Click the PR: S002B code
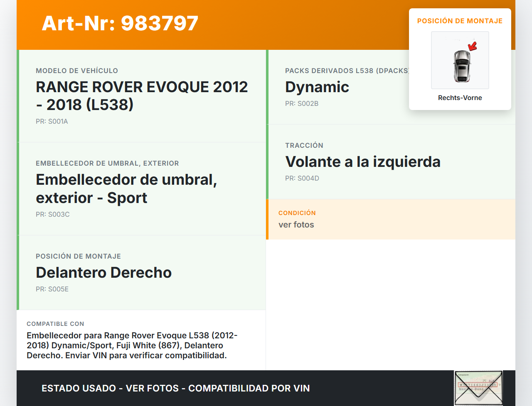The height and width of the screenshot is (406, 532). click(x=302, y=104)
